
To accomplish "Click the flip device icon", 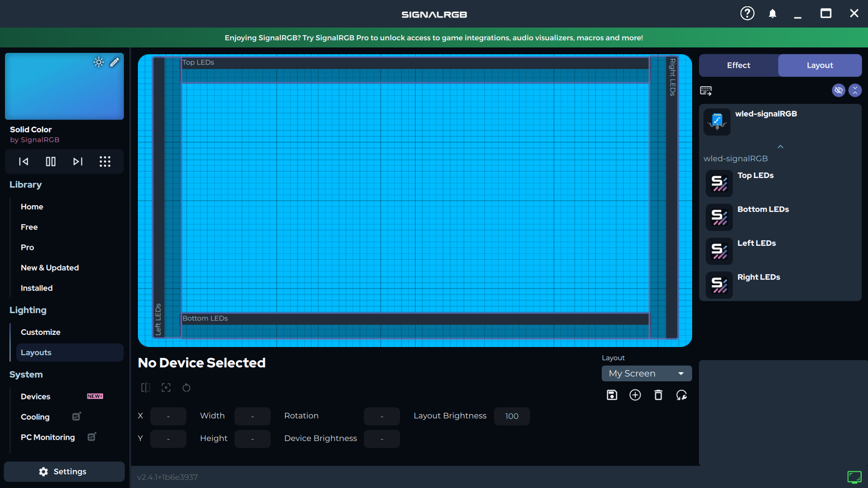I will click(146, 388).
